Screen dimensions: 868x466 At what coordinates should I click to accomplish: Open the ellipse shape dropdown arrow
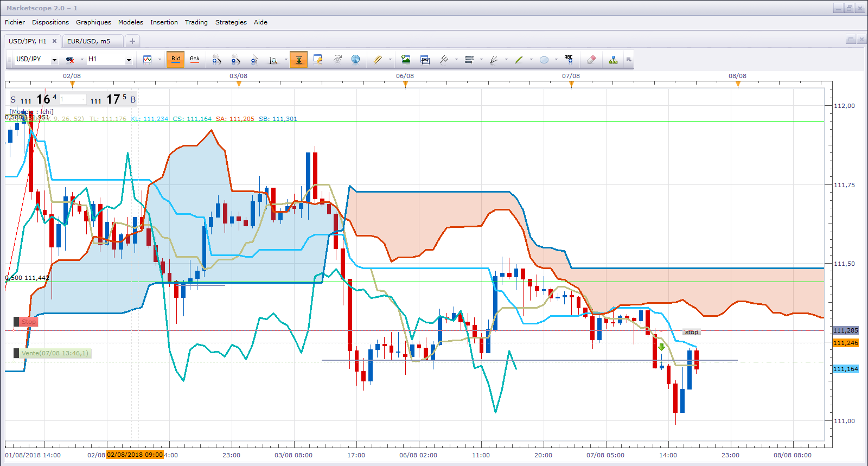pyautogui.click(x=556, y=60)
